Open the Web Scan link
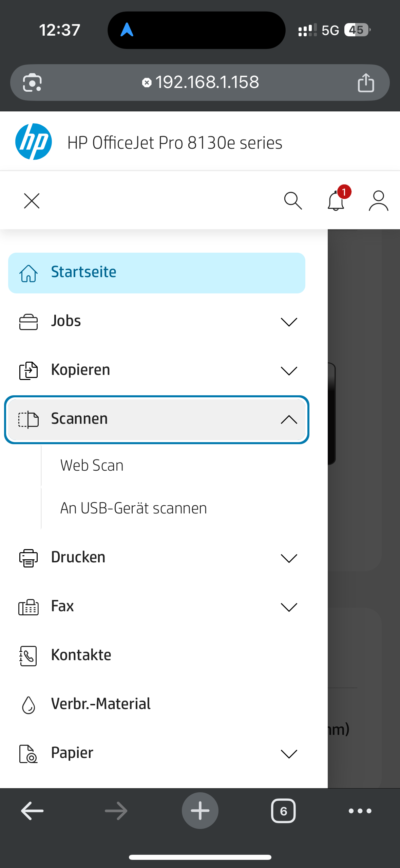 coord(92,465)
